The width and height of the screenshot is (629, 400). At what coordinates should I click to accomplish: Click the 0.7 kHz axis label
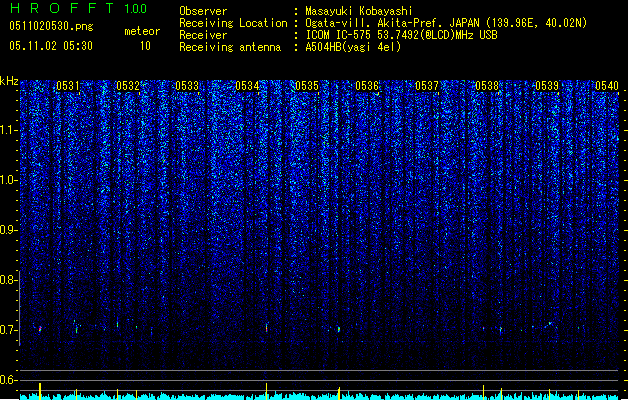click(8, 330)
